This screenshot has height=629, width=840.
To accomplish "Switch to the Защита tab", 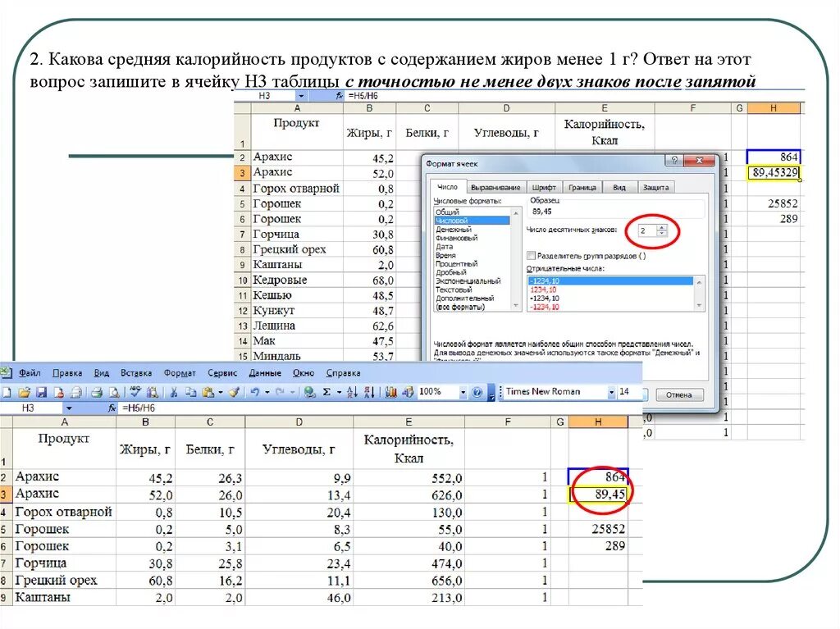I will coord(655,188).
